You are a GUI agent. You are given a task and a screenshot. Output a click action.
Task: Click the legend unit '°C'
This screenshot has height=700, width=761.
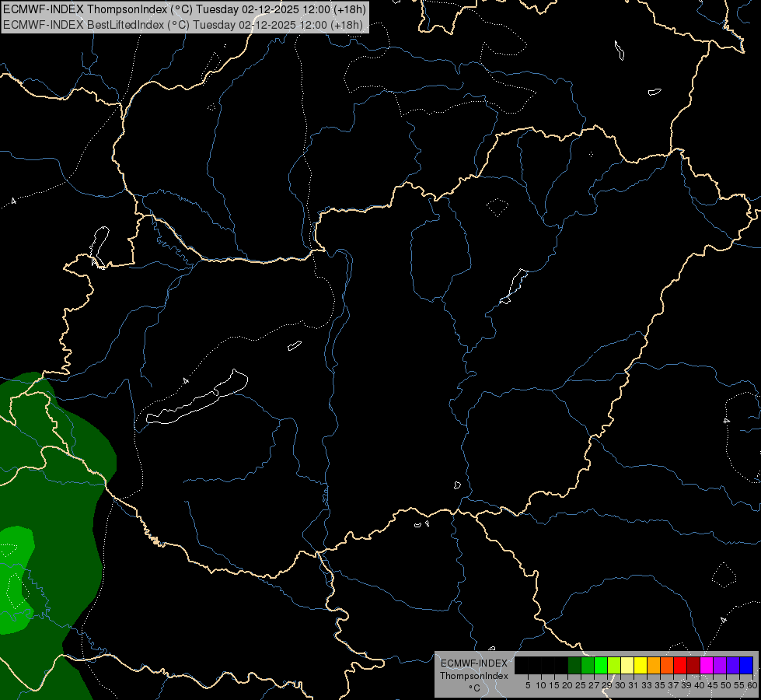tap(475, 688)
